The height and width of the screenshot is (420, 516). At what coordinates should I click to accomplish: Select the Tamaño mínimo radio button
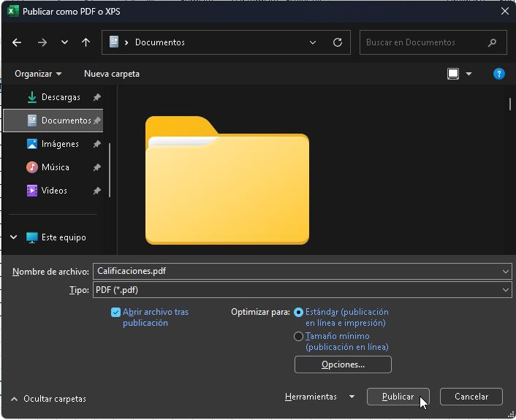298,337
